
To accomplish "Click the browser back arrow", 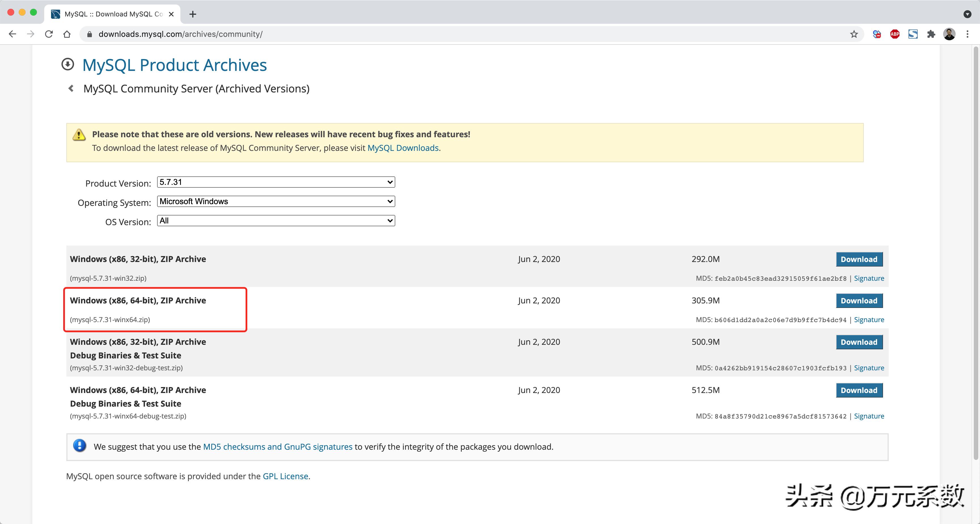I will pyautogui.click(x=12, y=34).
